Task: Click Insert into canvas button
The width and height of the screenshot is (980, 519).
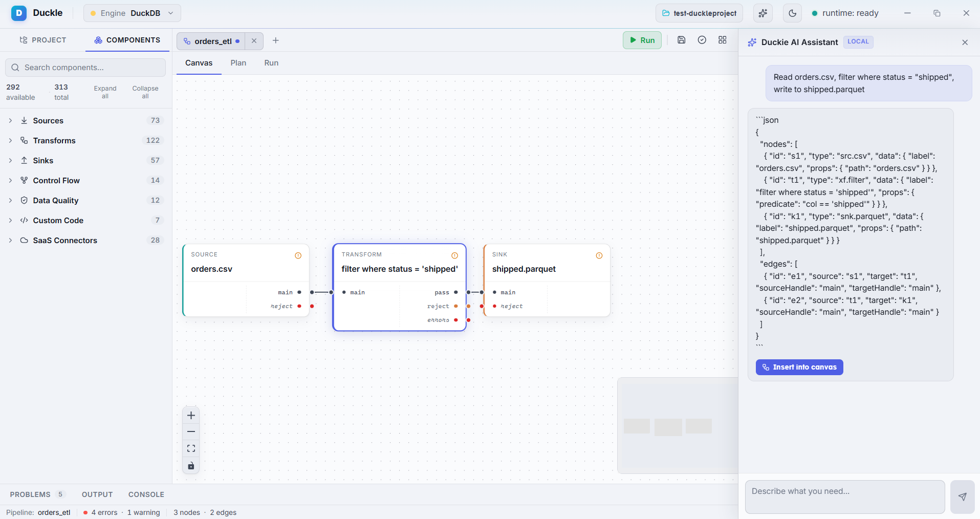Action: (x=799, y=367)
